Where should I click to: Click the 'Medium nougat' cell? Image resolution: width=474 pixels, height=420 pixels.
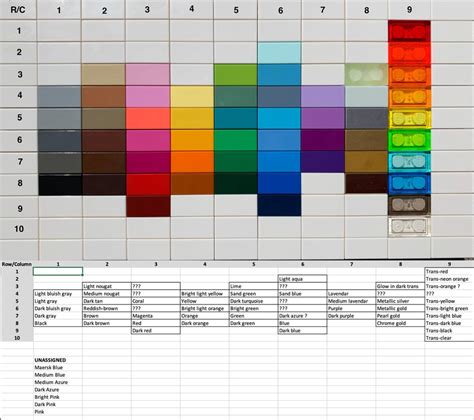click(107, 294)
